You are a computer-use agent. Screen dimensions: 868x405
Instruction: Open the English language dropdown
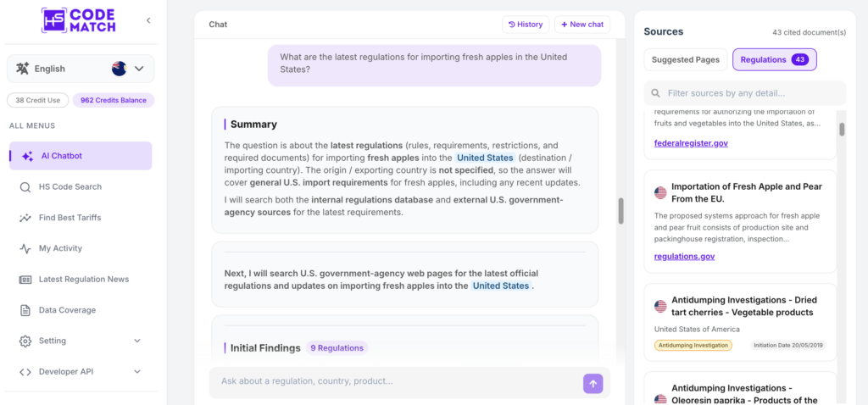point(81,69)
